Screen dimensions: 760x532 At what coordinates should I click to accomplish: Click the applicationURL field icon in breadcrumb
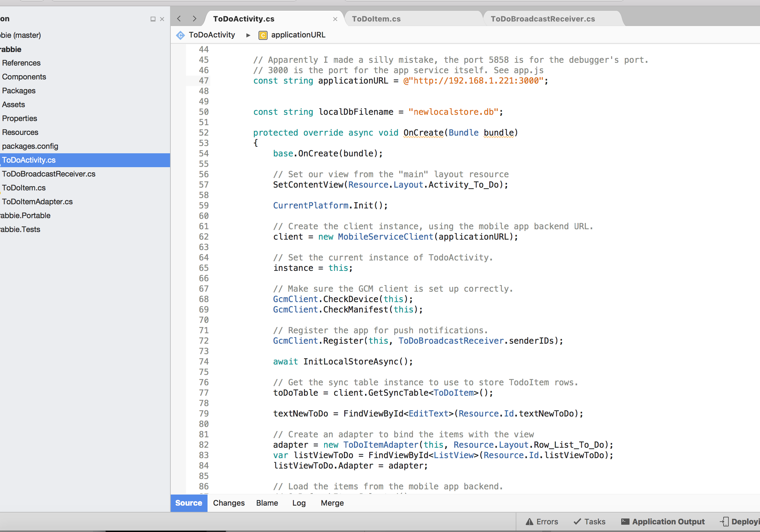tap(263, 35)
